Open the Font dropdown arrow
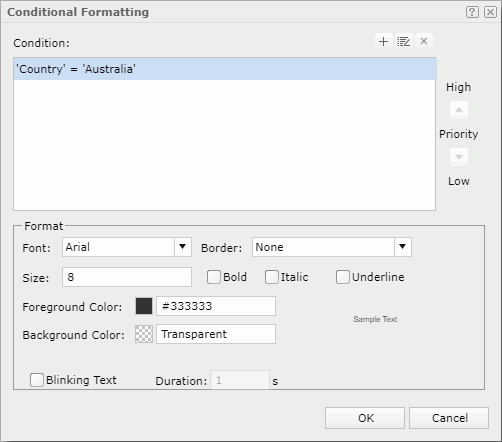The height and width of the screenshot is (442, 502). (x=182, y=247)
